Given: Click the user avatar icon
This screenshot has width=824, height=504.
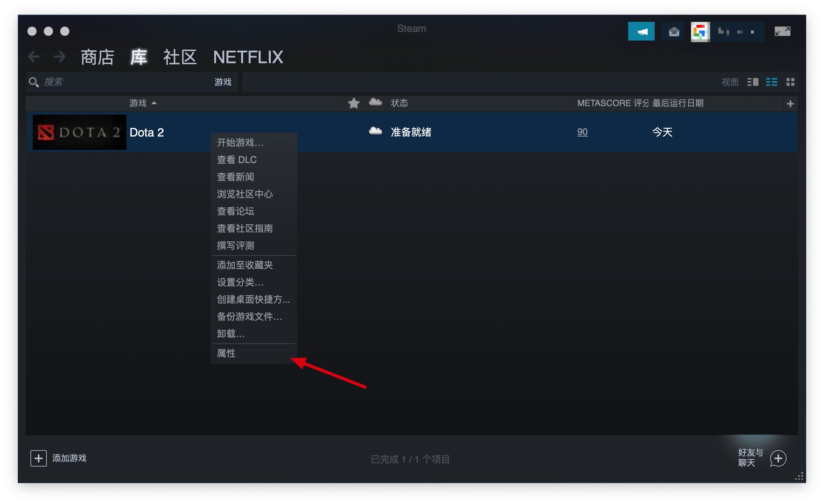Looking at the screenshot, I should click(x=700, y=31).
